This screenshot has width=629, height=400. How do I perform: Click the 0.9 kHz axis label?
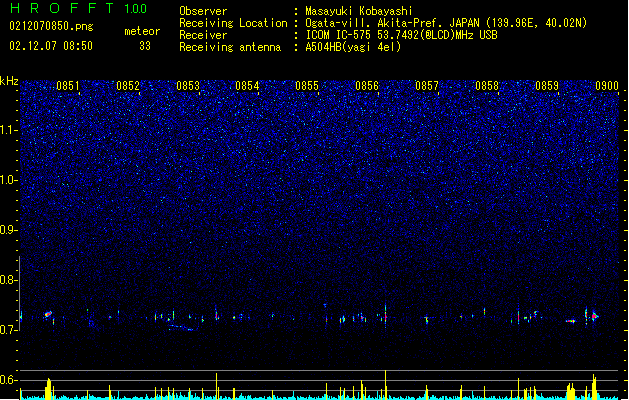click(9, 230)
